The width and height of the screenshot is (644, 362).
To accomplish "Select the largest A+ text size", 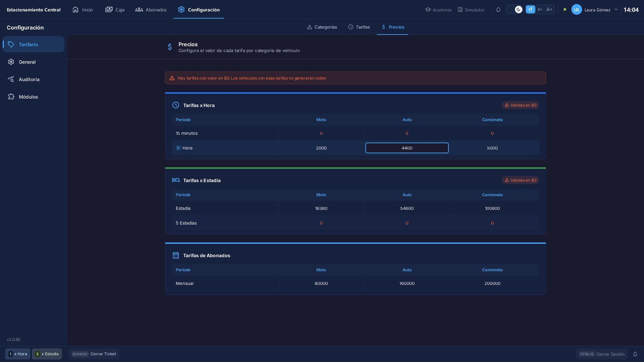I will tap(549, 10).
